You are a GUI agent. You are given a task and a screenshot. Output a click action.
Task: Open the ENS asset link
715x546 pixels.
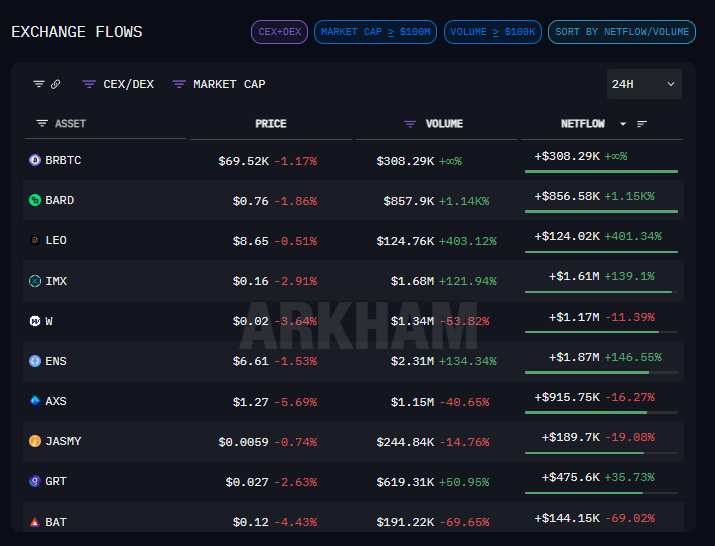point(56,361)
